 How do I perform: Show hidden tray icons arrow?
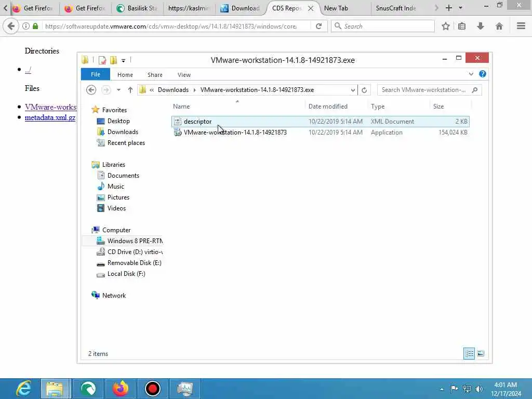[x=442, y=389]
